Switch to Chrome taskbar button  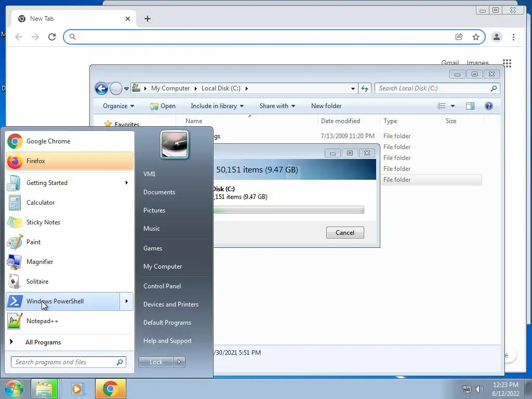[110, 389]
